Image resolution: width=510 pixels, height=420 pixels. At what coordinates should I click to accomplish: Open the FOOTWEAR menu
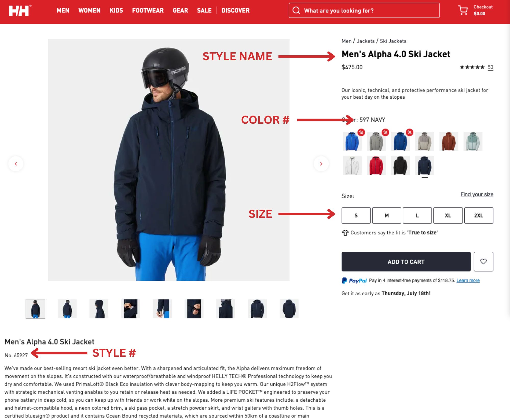148,10
